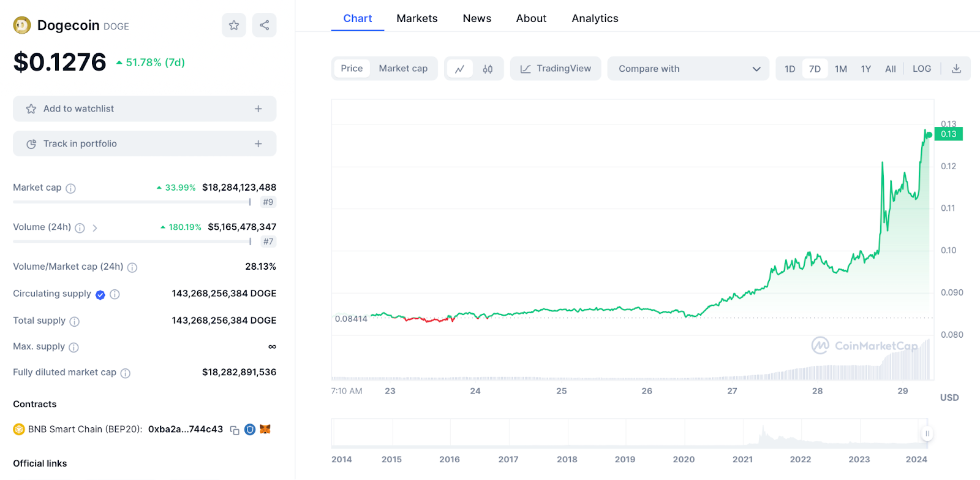The image size is (980, 480).
Task: Click the Official links heading
Action: click(40, 463)
